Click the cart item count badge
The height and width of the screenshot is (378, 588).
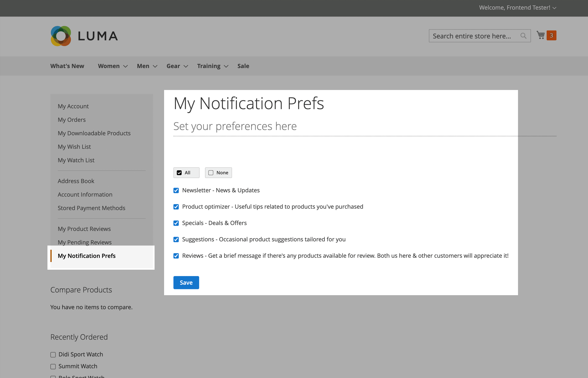pyautogui.click(x=551, y=35)
